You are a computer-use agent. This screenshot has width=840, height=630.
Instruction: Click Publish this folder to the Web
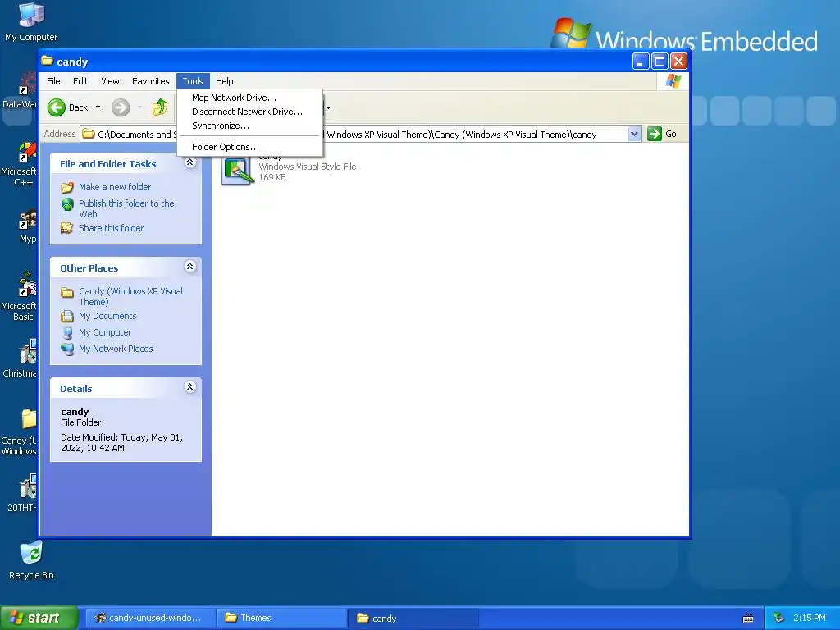(126, 208)
